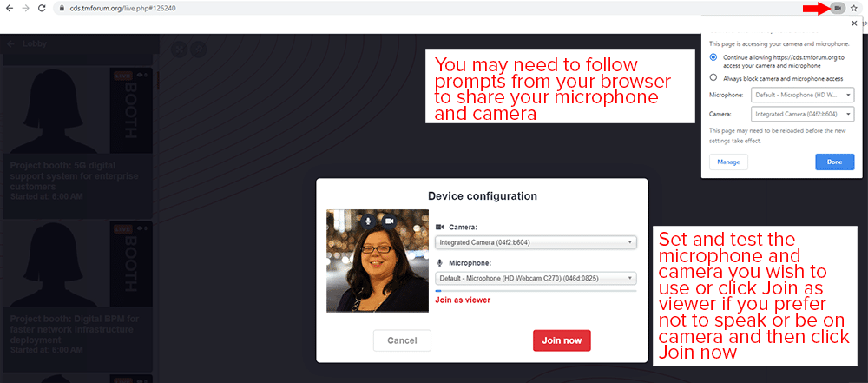
Task: Click 'This page is accessing your camera' text
Action: pos(779,43)
